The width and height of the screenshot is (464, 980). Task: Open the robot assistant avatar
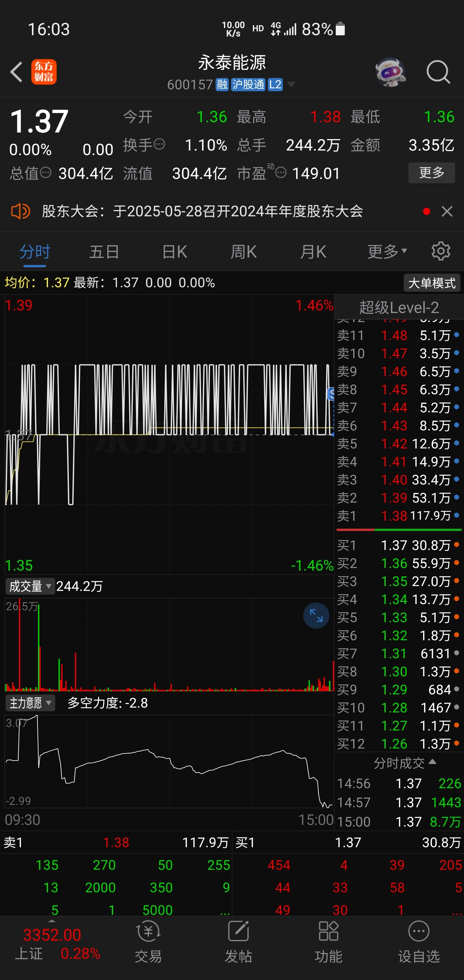click(x=390, y=72)
